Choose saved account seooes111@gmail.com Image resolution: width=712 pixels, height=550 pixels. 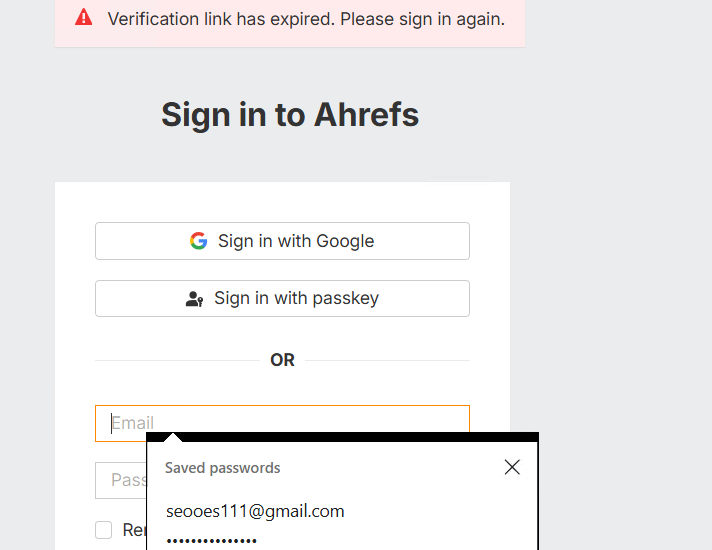[x=255, y=511]
